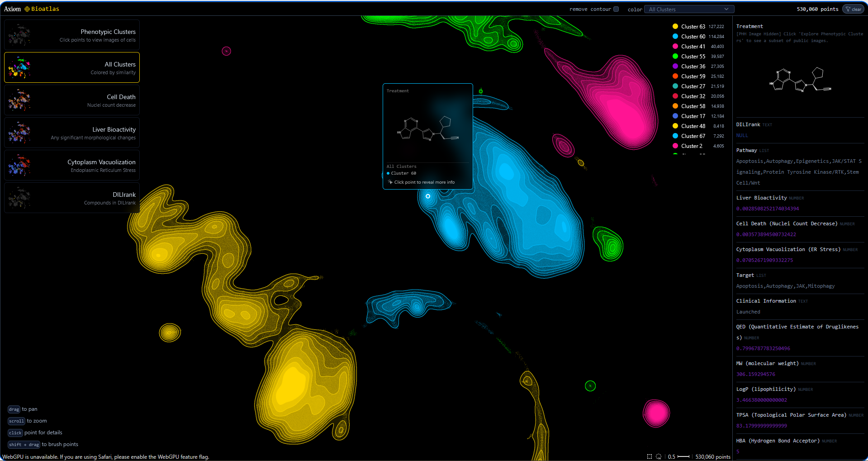Click the Cell Death thumbnail image
Viewport: 868px width, 461px height.
(x=19, y=100)
